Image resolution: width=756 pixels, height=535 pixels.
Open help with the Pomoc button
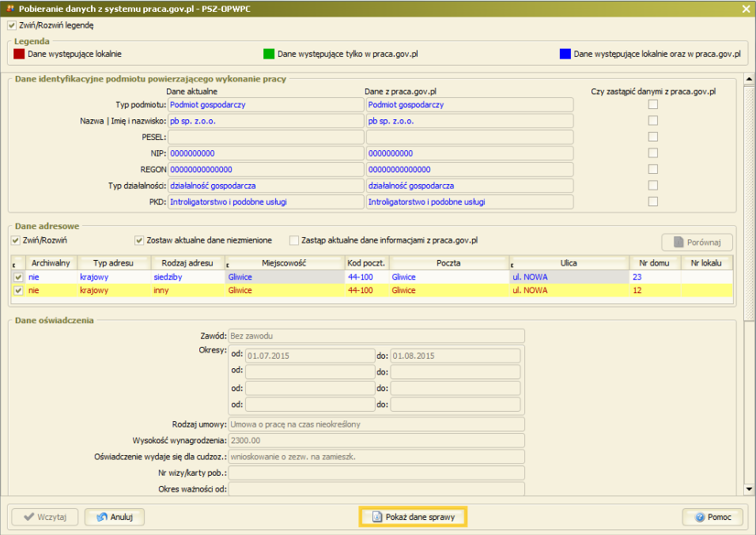coord(713,517)
